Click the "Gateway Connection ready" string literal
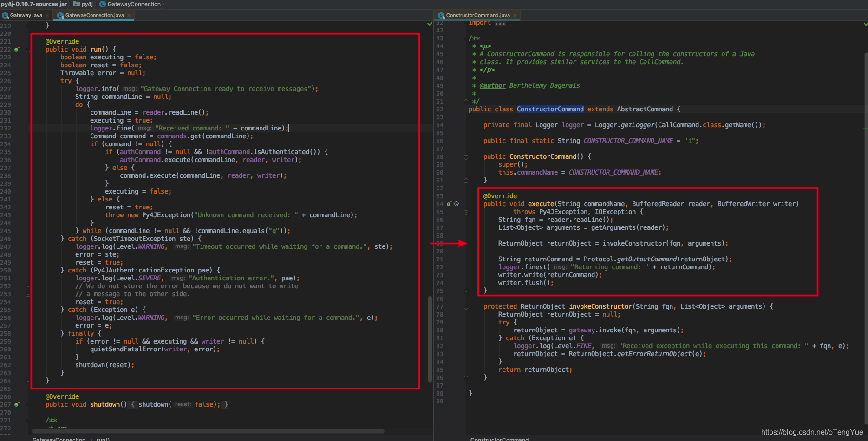This screenshot has height=441, width=868. tap(226, 89)
